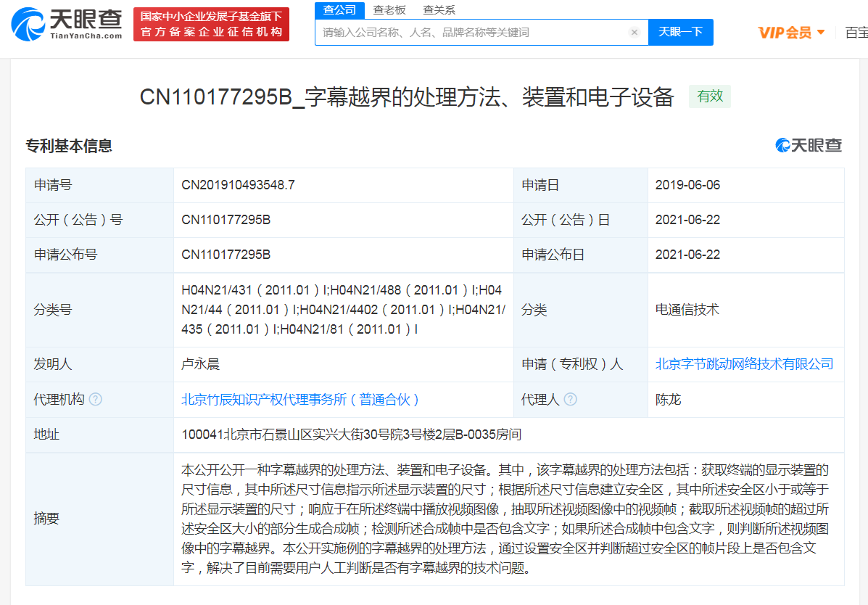Click the green 有效 status badge
This screenshot has width=868, height=605.
[709, 96]
